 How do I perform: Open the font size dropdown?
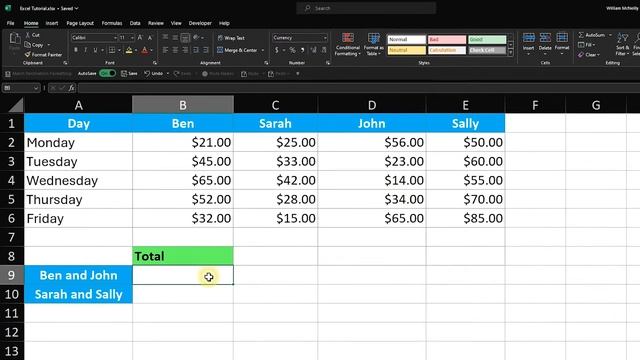[132, 38]
